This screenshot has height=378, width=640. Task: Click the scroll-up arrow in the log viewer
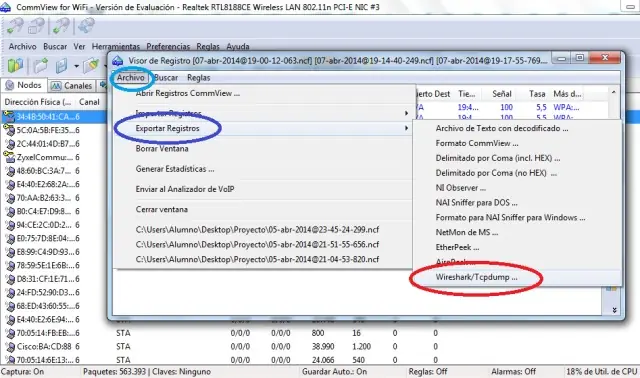(x=613, y=93)
